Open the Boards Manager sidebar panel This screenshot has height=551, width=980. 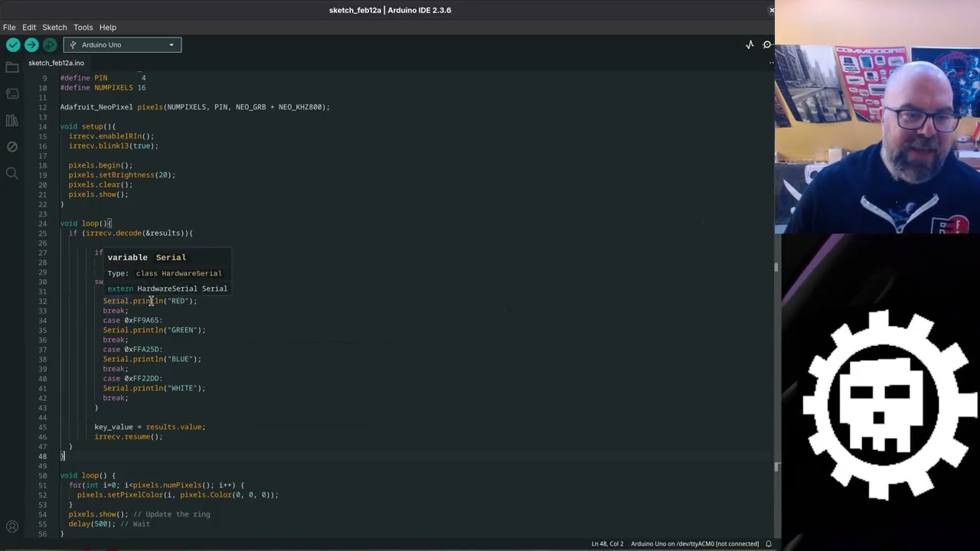click(12, 93)
